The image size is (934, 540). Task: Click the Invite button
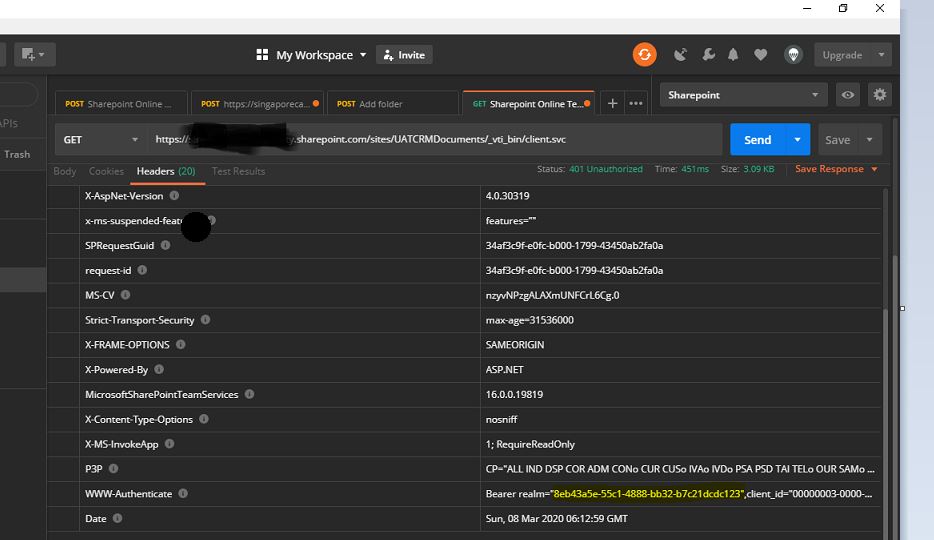[403, 55]
